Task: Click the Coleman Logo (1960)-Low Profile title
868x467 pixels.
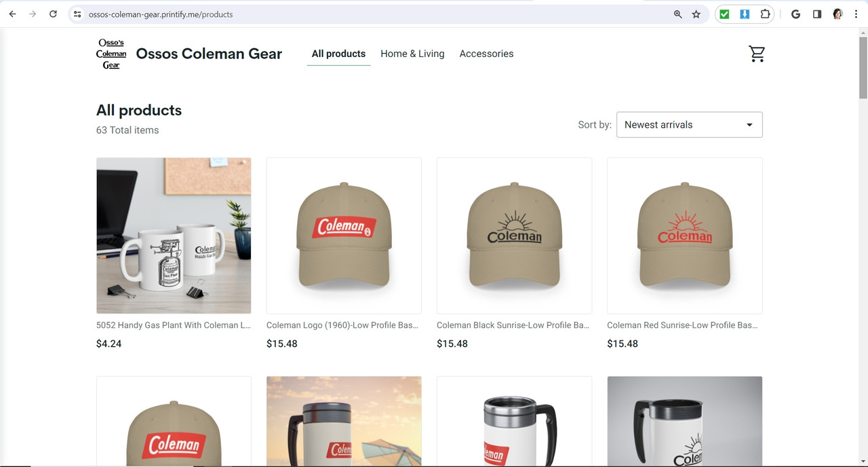Action: 342,325
